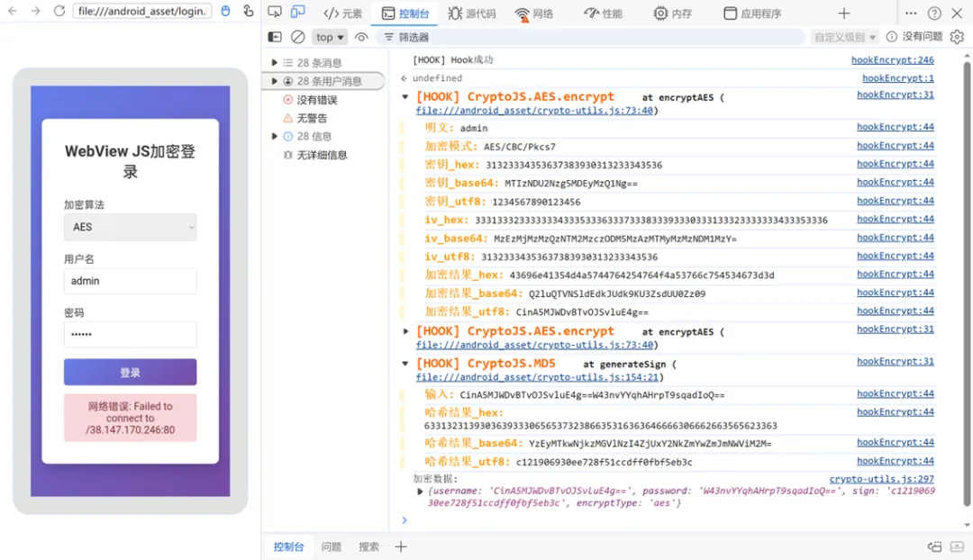Click the live expression eye icon
Viewport: 973px width, 560px height.
[361, 37]
